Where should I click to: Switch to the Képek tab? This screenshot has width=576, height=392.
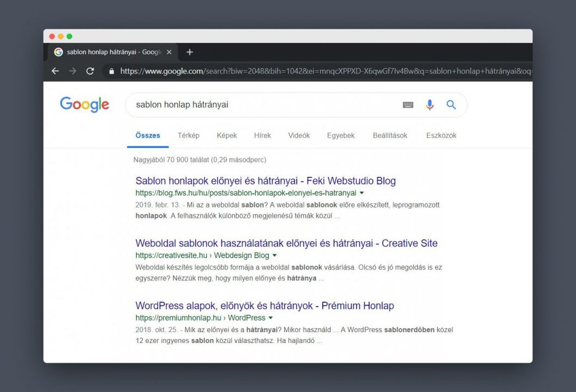227,135
